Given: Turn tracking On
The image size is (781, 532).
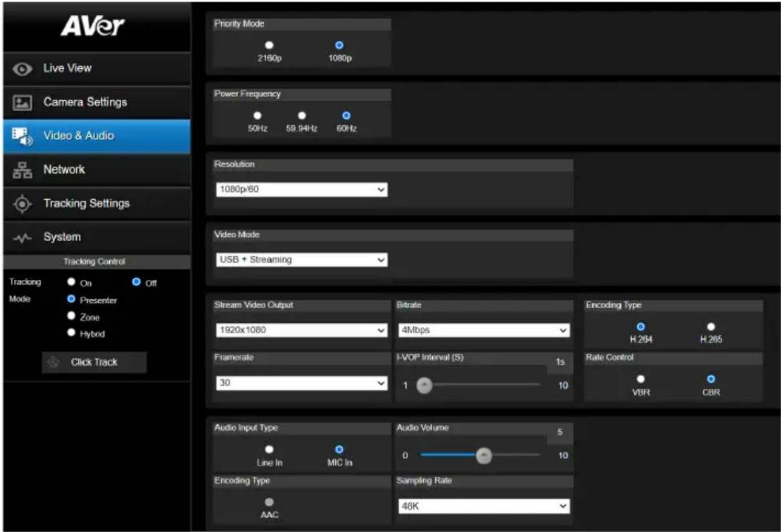Looking at the screenshot, I should 71,282.
